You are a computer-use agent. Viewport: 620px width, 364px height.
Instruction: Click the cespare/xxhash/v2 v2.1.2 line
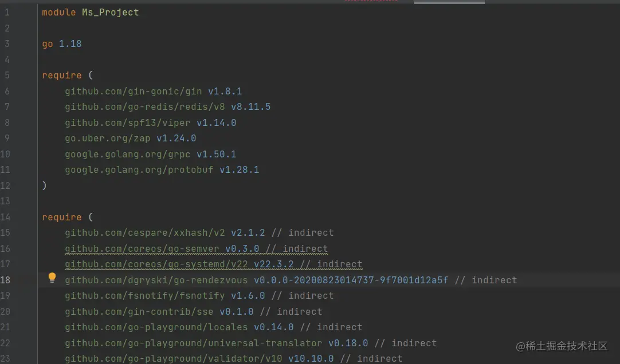click(199, 232)
